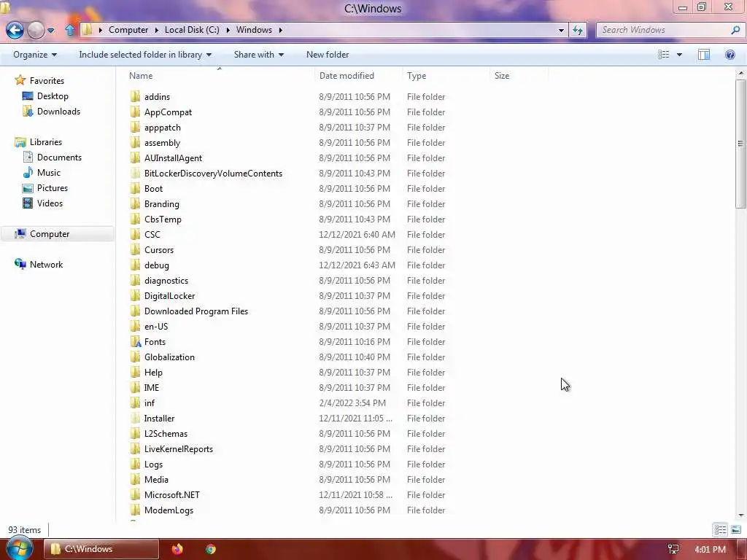Toggle the preview pane icon

click(704, 55)
